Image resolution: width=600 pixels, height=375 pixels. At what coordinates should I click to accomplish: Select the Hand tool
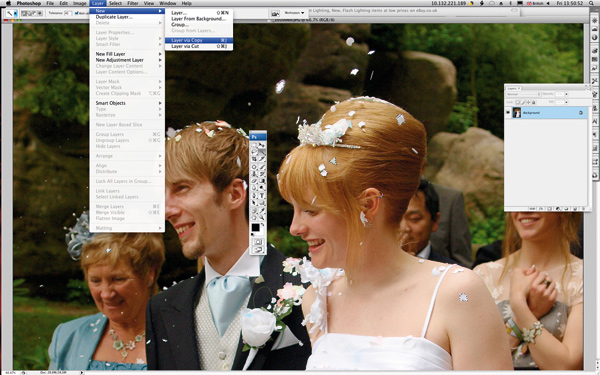(254, 218)
